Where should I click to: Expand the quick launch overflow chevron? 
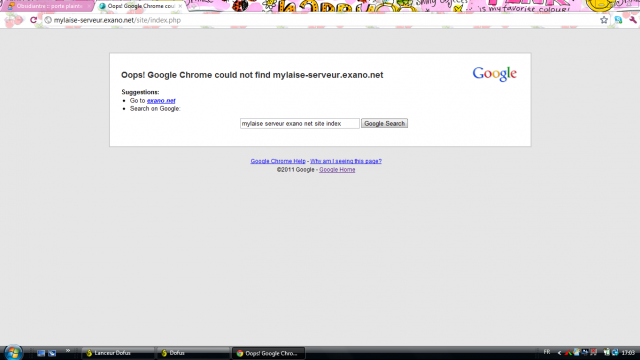pos(68,351)
